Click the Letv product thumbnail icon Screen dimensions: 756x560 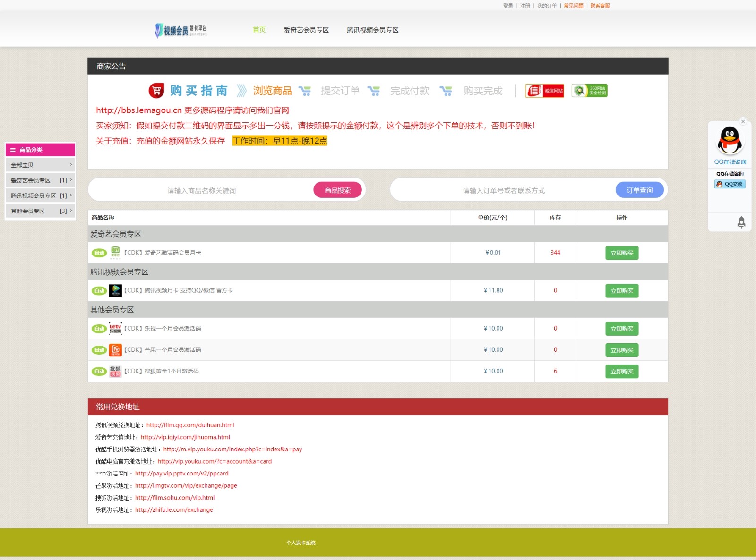(x=115, y=329)
